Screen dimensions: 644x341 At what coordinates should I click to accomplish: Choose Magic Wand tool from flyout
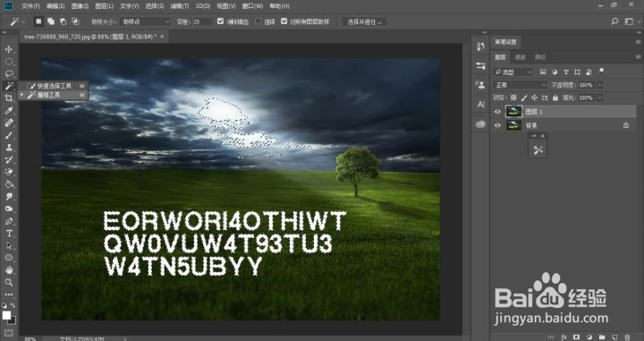tap(55, 95)
